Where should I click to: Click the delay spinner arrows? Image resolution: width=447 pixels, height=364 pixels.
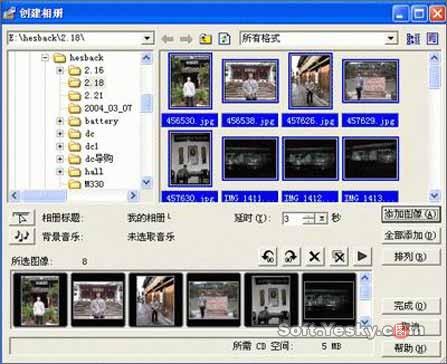309,219
